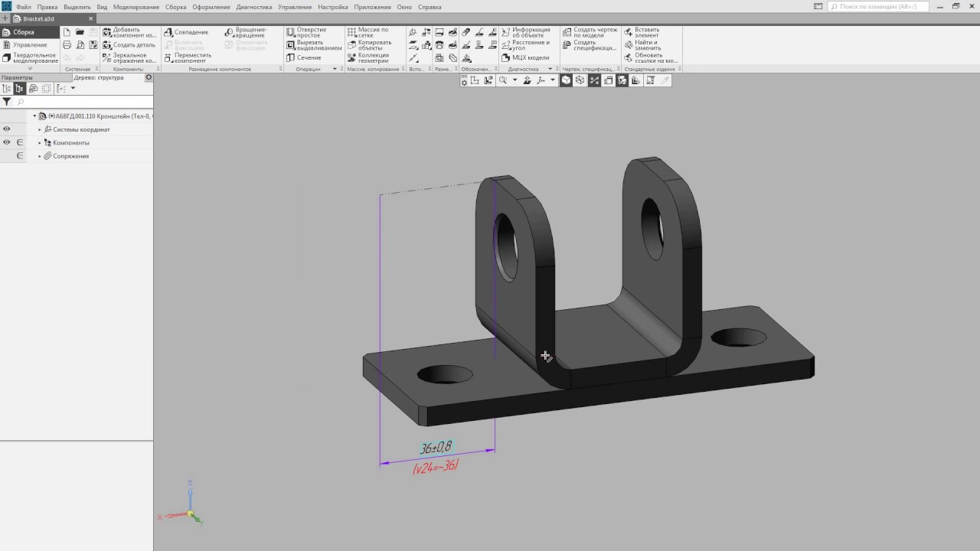This screenshot has width=980, height=551.
Task: Choose Переместить компонент tool
Action: (x=188, y=58)
